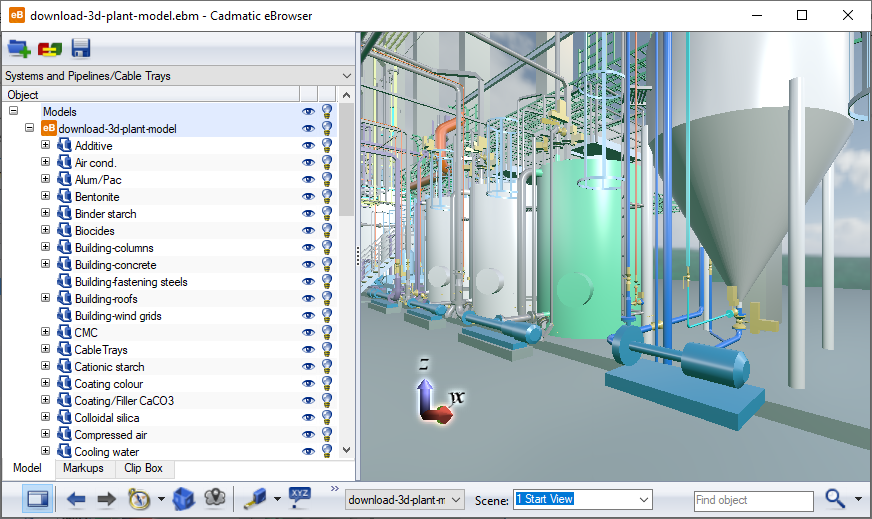Click the red-green compare models icon
The image size is (872, 519).
50,48
